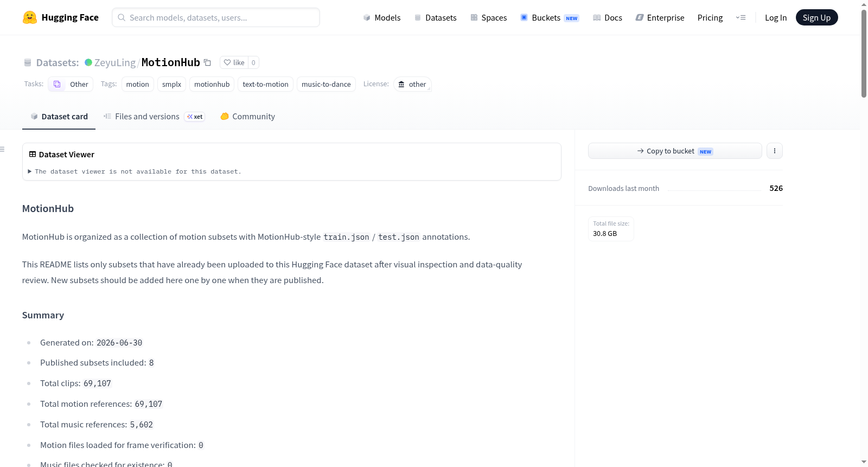
Task: Click the Total clips 69,107 value
Action: [97, 383]
